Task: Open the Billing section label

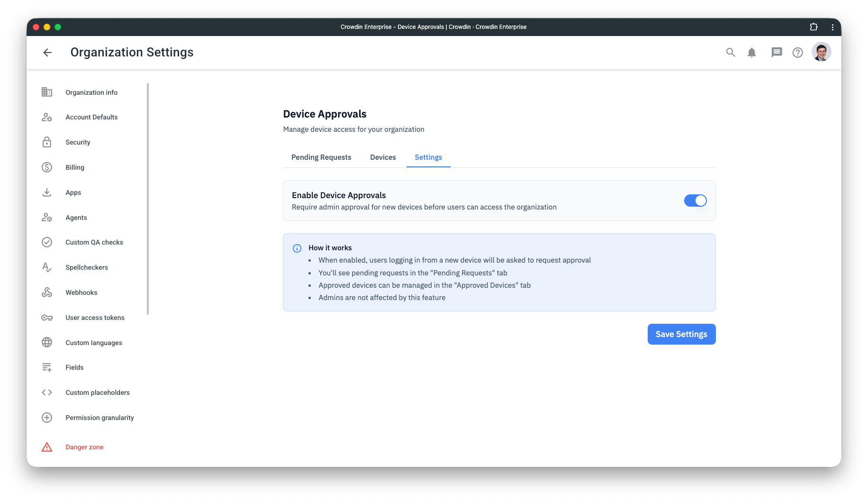Action: [x=75, y=167]
